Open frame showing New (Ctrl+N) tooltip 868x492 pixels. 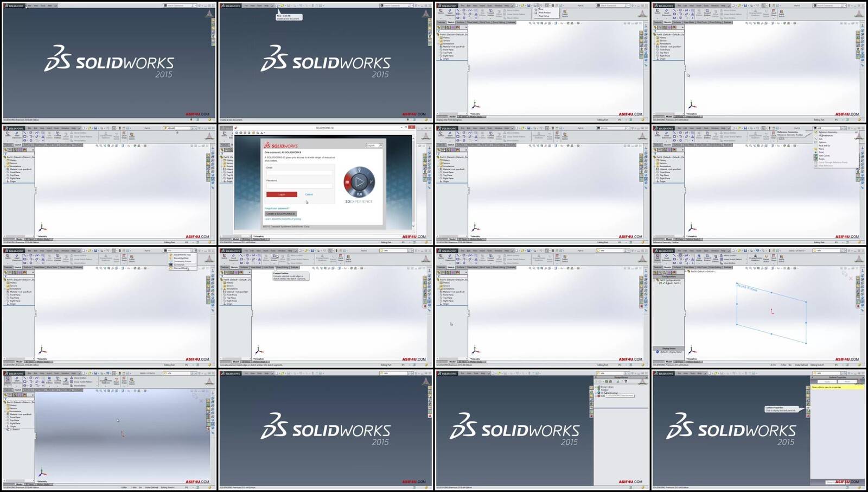(x=325, y=61)
